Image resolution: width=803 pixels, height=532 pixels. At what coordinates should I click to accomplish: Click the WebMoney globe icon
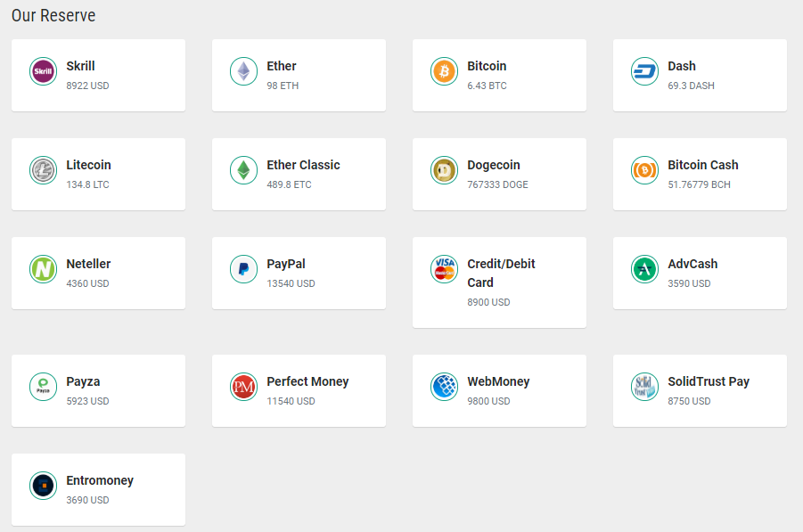click(444, 387)
